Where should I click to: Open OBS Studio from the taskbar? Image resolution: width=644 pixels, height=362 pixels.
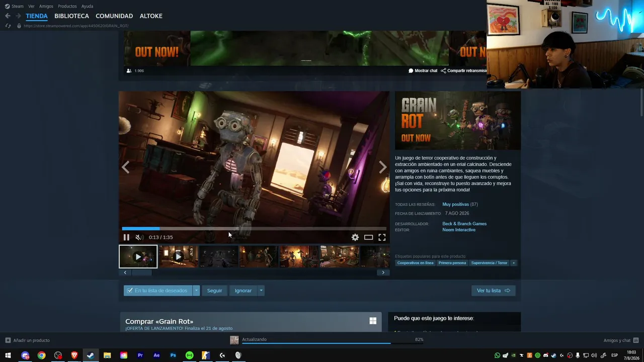point(58,355)
